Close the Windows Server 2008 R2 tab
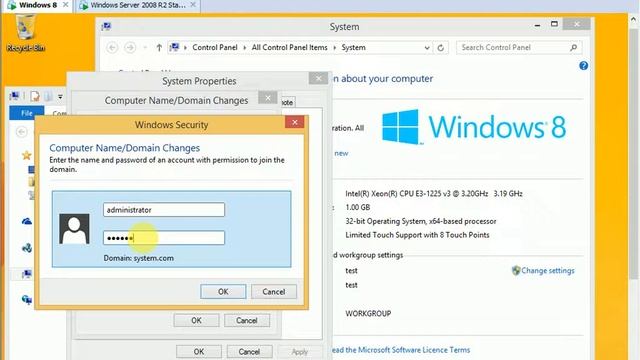The height and width of the screenshot is (360, 640). 193,5
